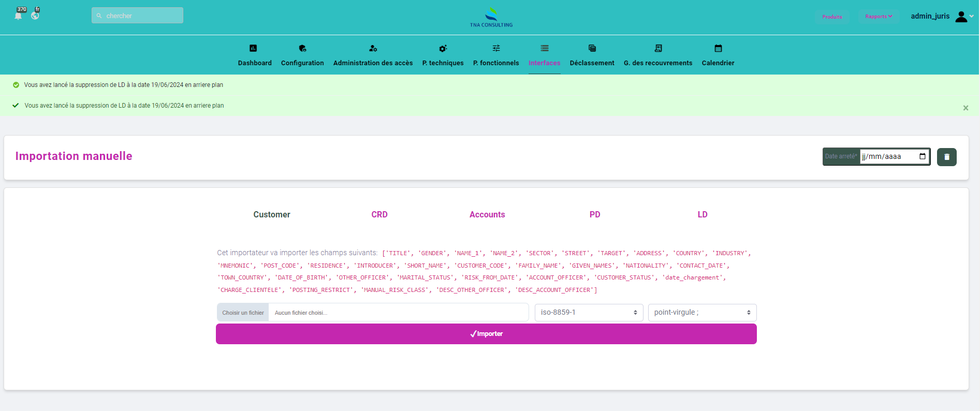
Task: Open the Dashboard navigation icon
Action: pos(253,49)
